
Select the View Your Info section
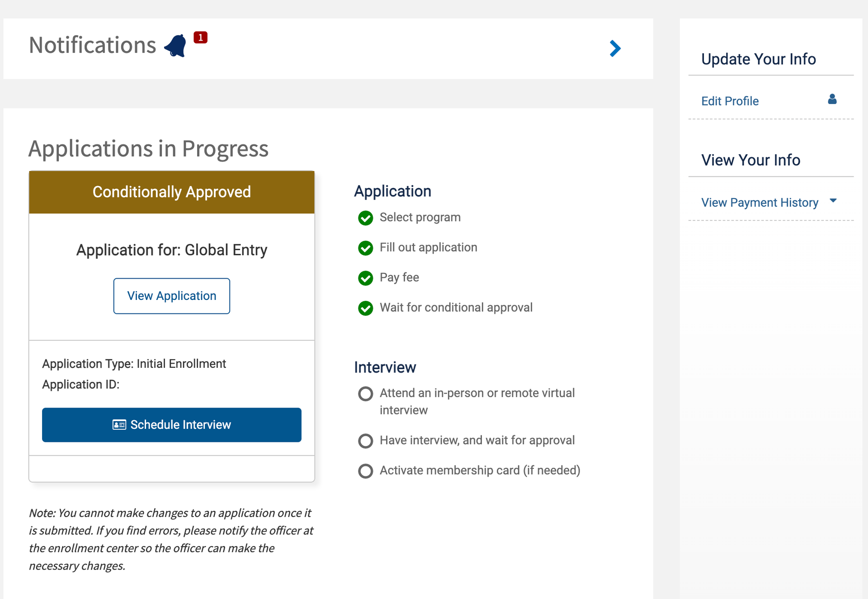click(x=750, y=160)
